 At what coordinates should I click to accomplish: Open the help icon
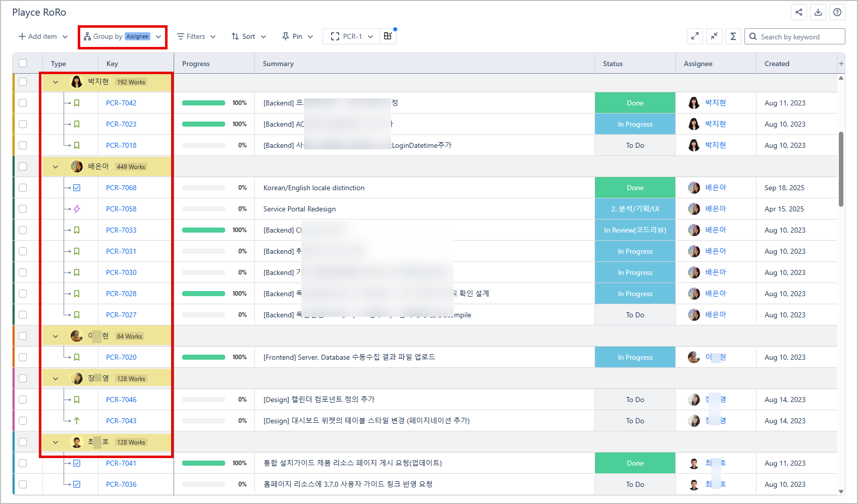point(837,12)
